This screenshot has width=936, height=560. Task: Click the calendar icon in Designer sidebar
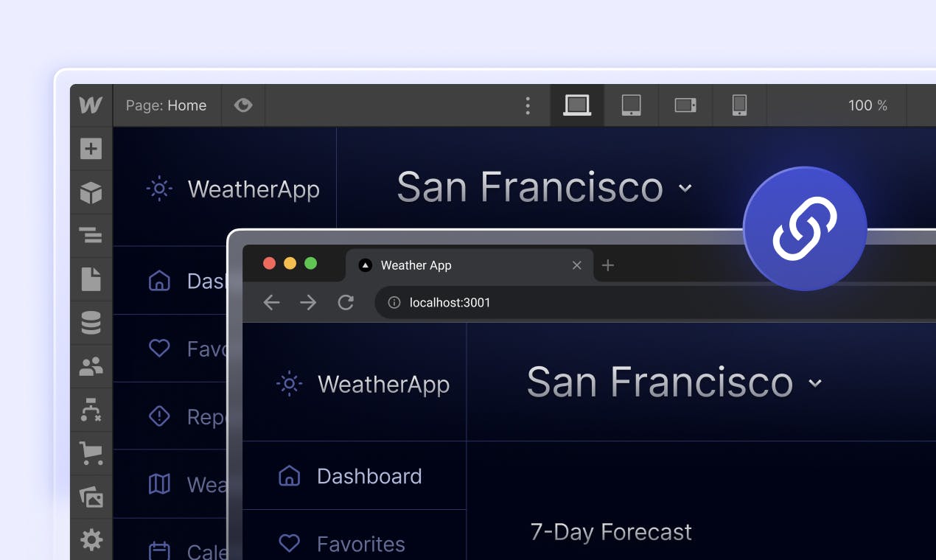pyautogui.click(x=159, y=550)
